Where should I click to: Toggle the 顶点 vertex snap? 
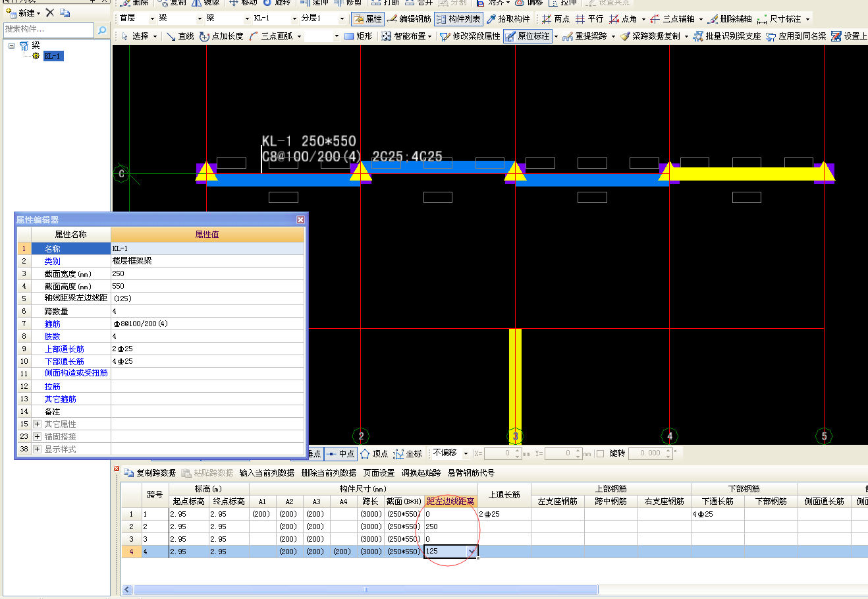pos(374,453)
